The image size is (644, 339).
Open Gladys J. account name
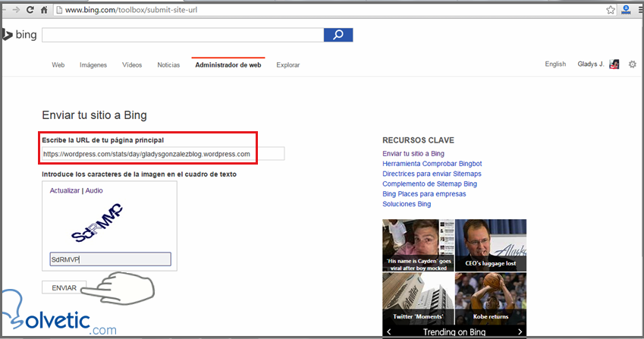(x=591, y=64)
